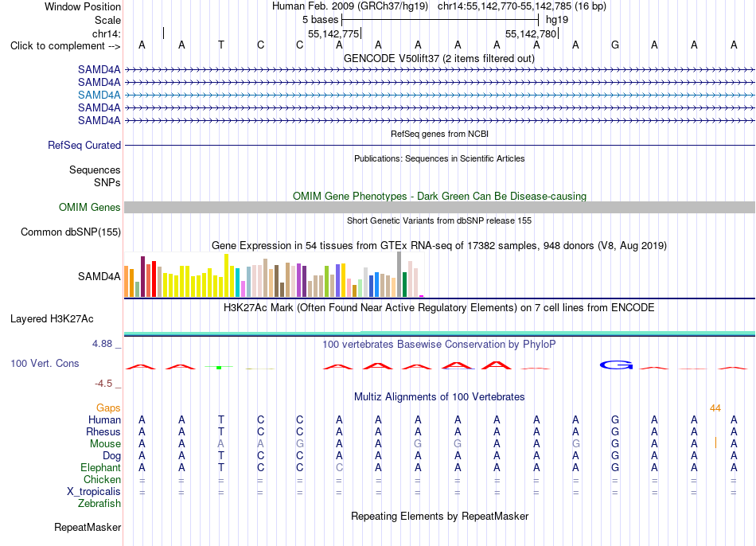
Task: Click the '5 bases' scale text
Action: 320,20
